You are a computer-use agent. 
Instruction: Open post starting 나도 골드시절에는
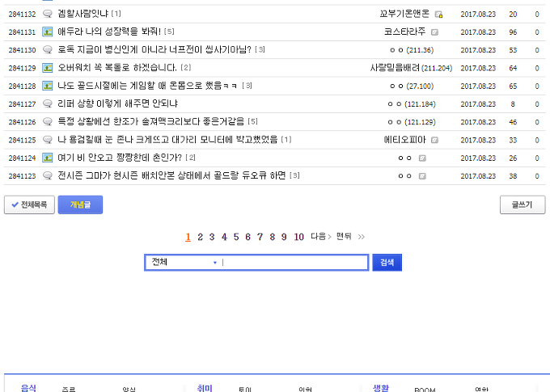click(x=147, y=86)
